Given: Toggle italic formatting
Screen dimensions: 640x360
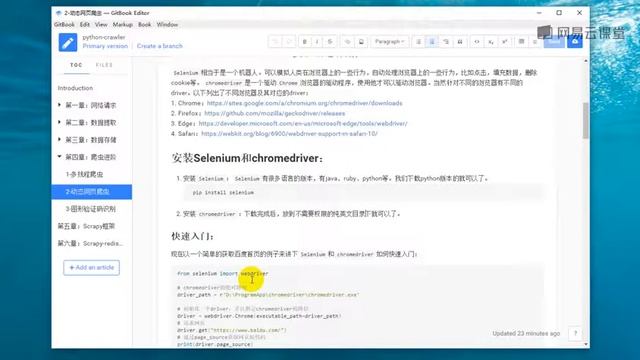Looking at the screenshot, I should [317, 42].
